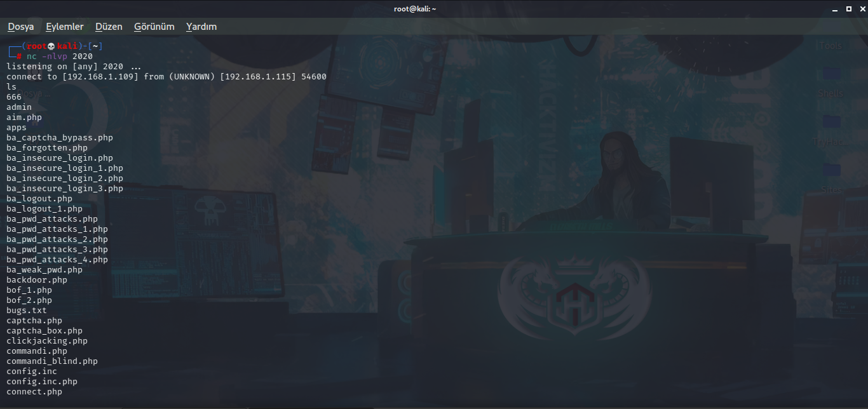Open the Dosya menu

(21, 27)
